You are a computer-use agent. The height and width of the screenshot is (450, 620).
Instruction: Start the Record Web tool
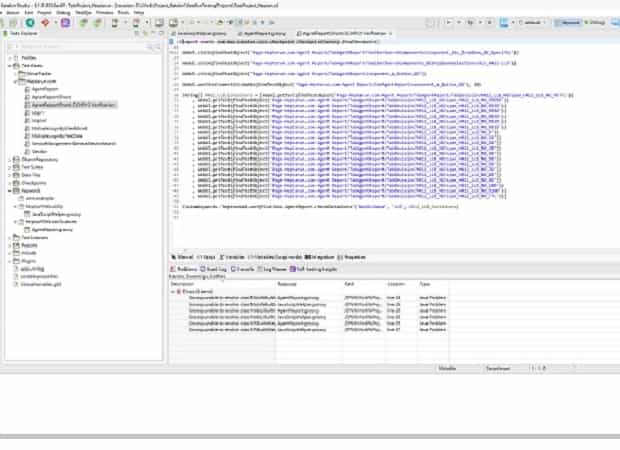click(x=97, y=21)
